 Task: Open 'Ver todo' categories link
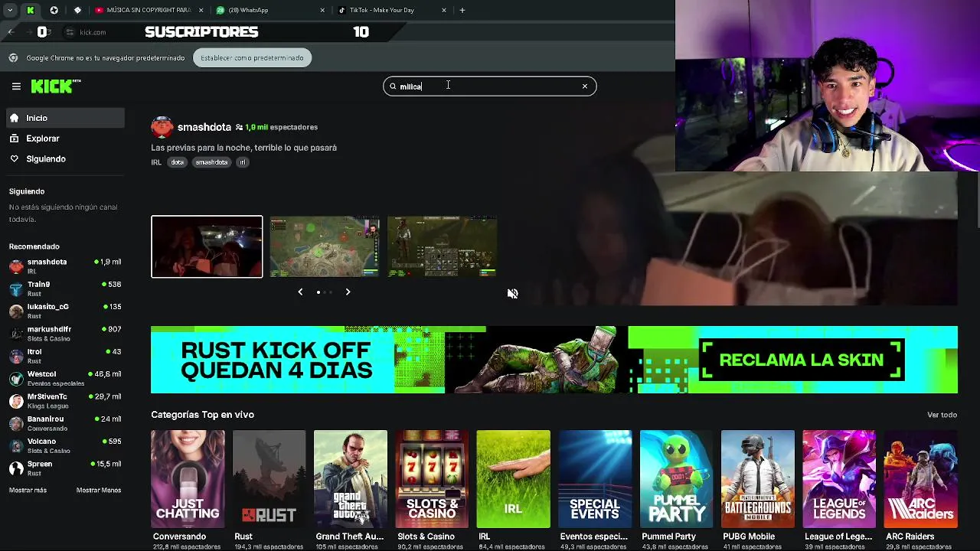coord(942,415)
